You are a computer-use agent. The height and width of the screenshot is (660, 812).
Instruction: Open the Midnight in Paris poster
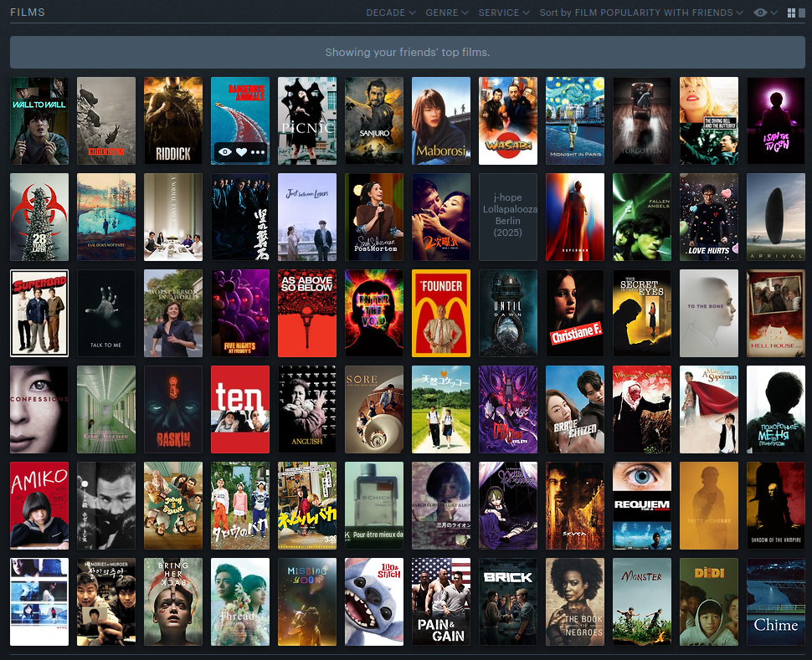(575, 121)
